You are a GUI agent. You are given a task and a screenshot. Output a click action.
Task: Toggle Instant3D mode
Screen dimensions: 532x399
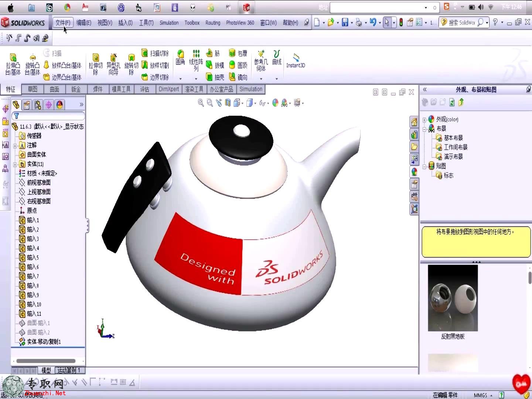tap(296, 61)
